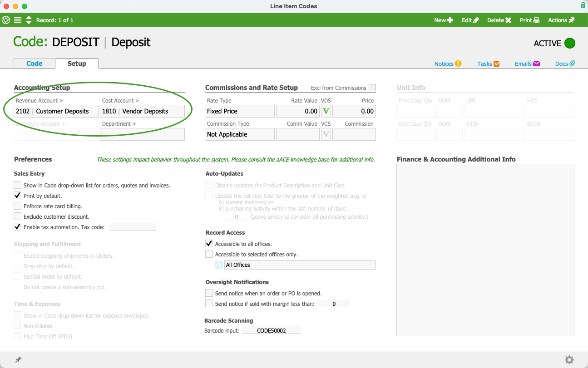This screenshot has width=588, height=368.
Task: Open the Actions menu
Action: (x=561, y=20)
